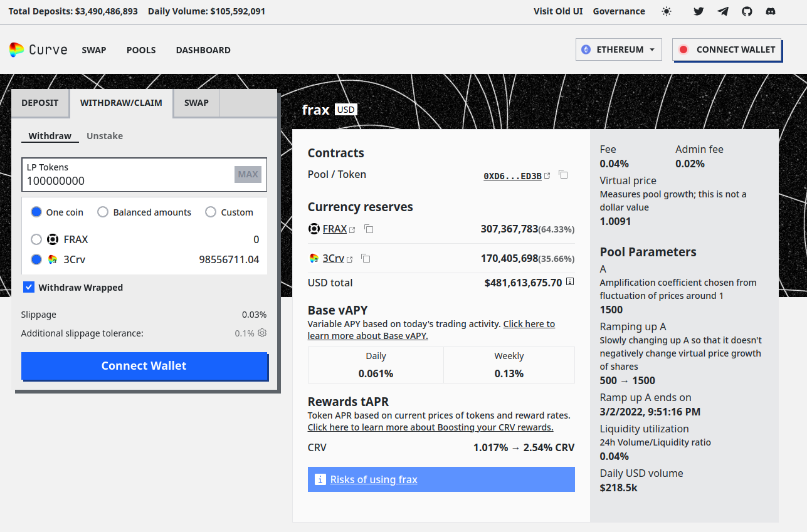Click the 3Crv token icon in reserves
Viewport: 807px width, 532px height.
314,258
